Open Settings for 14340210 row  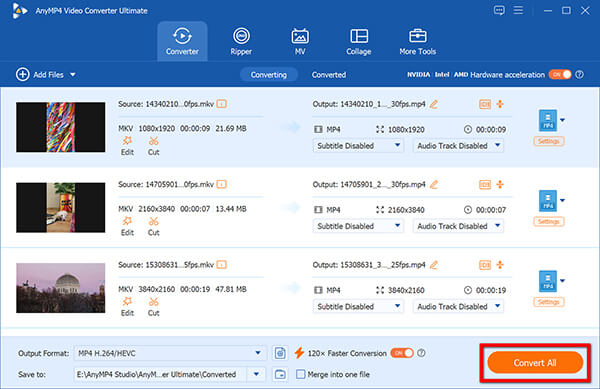click(x=549, y=141)
